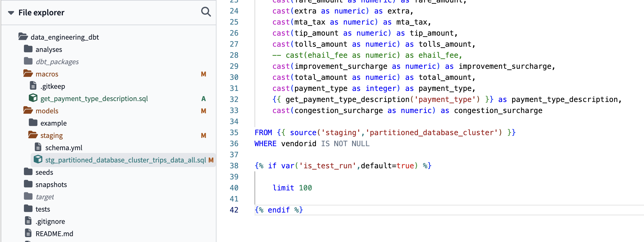Click get_payment_type_description macro call in code
This screenshot has height=242, width=644.
coord(383,99)
